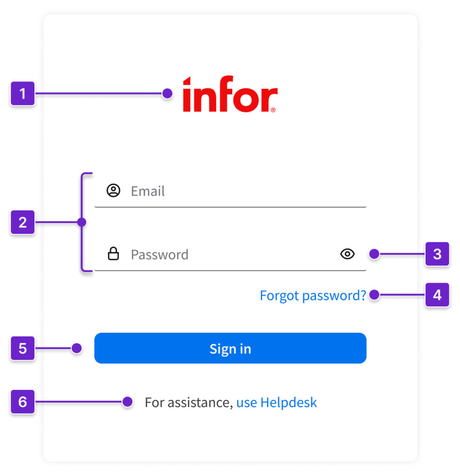
Task: Click the purple callout dot beside Sign in
Action: pyautogui.click(x=77, y=348)
